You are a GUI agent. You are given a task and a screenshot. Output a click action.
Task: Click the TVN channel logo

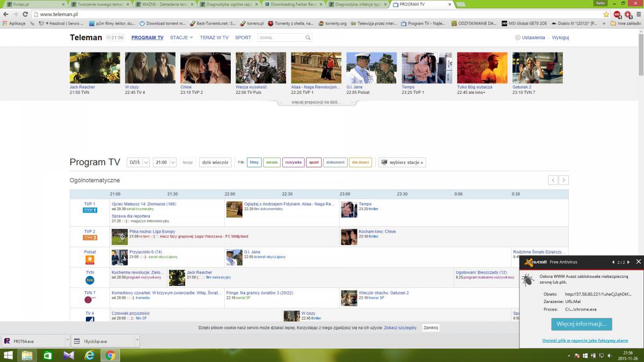[x=90, y=280]
